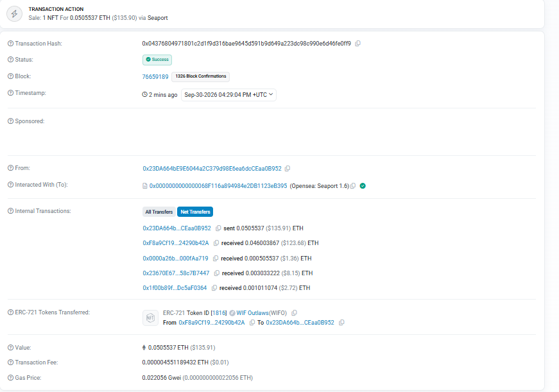This screenshot has height=392, width=559.
Task: Open help icon next to Transaction Fee
Action: [11, 362]
